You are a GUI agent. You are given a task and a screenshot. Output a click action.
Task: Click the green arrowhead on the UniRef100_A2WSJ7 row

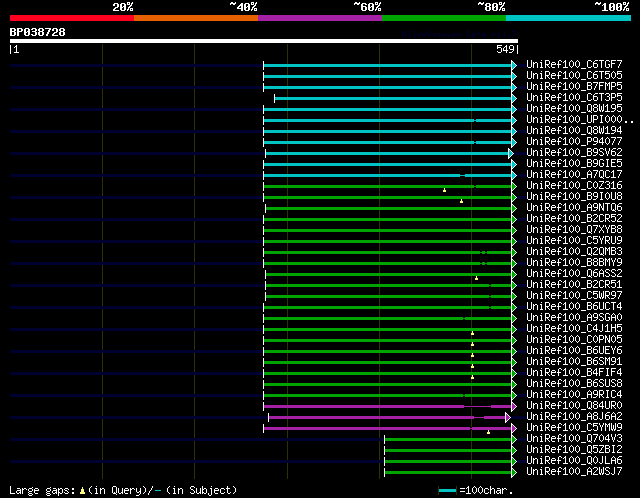click(x=514, y=471)
